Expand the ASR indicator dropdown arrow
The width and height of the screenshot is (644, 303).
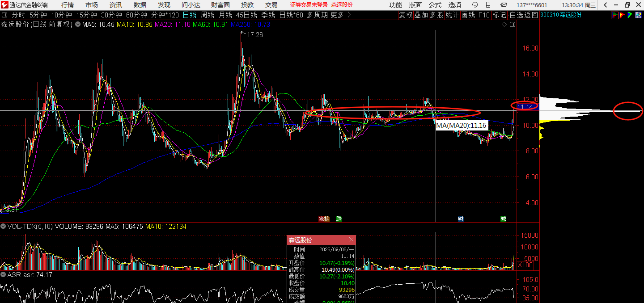3,275
